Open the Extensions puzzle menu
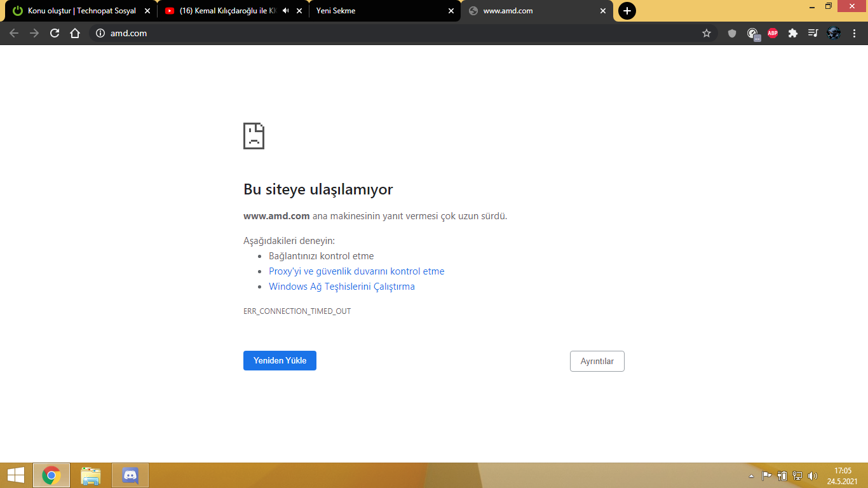The width and height of the screenshot is (868, 488). [793, 33]
